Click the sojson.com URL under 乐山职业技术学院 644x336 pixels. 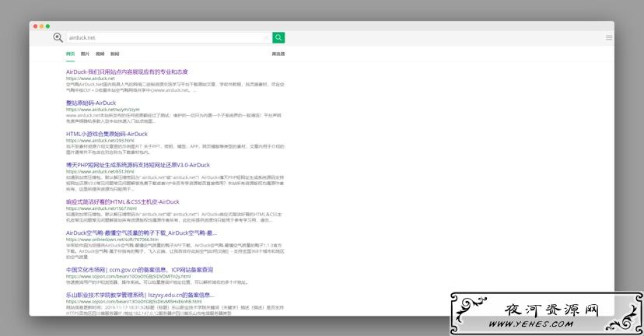(134, 302)
